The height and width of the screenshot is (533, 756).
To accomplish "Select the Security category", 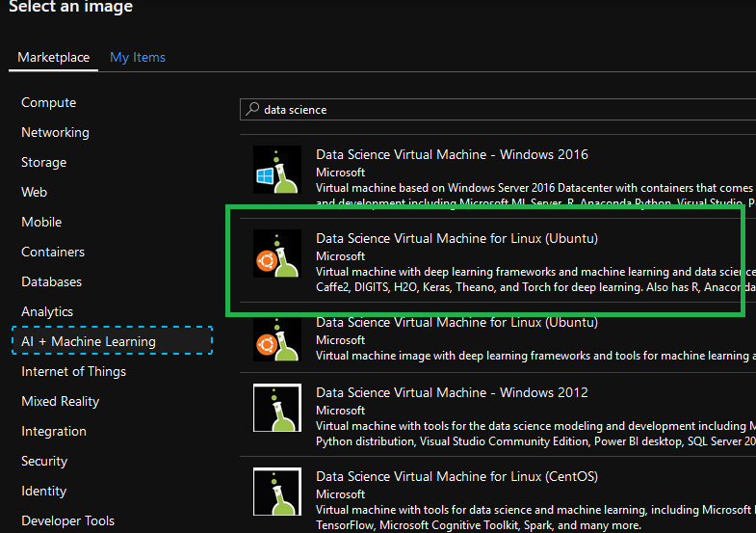I will [44, 461].
